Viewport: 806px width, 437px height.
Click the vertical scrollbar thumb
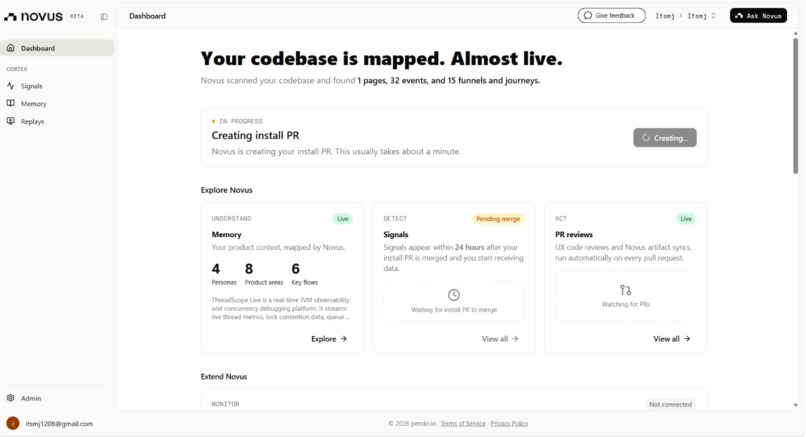[795, 105]
